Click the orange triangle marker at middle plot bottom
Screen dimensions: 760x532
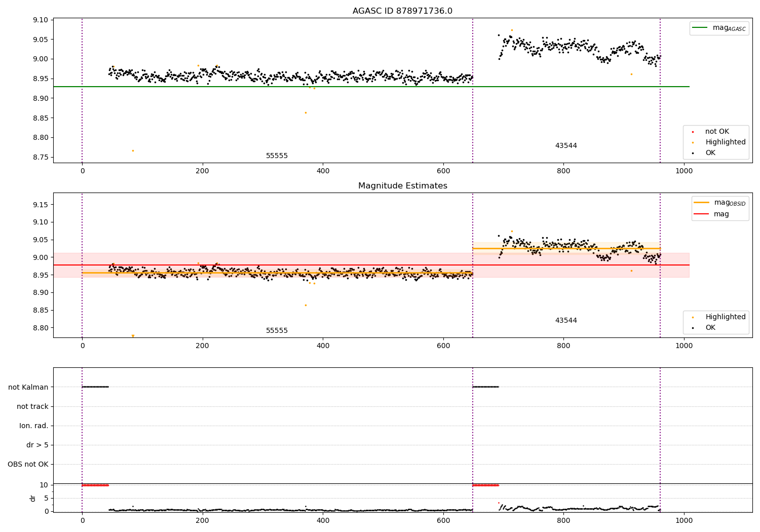[133, 336]
